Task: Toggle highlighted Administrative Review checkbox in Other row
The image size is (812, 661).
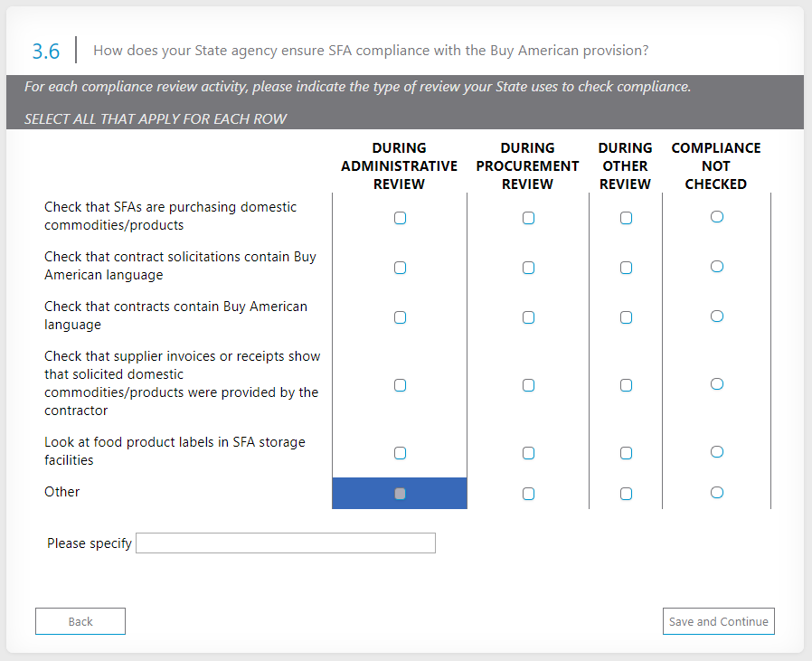Action: (400, 494)
